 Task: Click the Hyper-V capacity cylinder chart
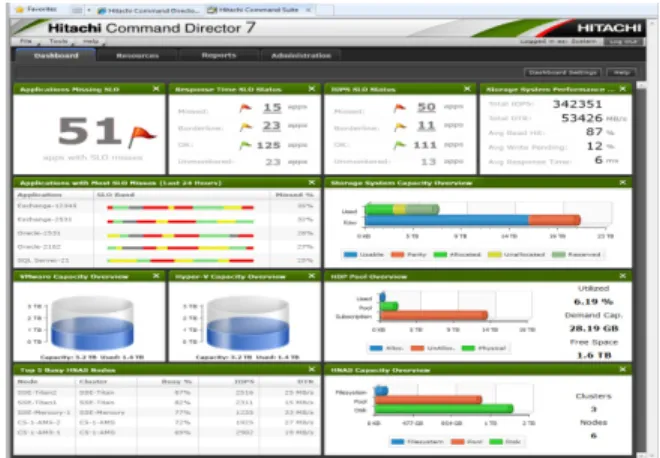[x=248, y=323]
